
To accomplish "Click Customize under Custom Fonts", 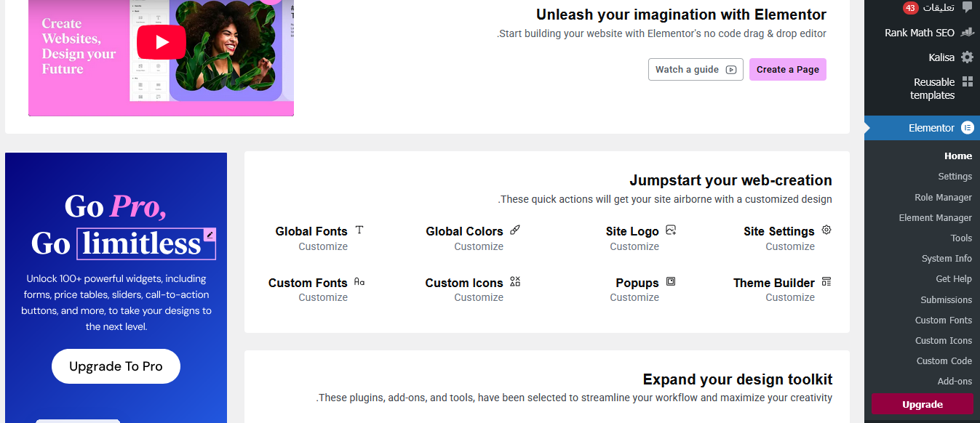I will pyautogui.click(x=323, y=297).
